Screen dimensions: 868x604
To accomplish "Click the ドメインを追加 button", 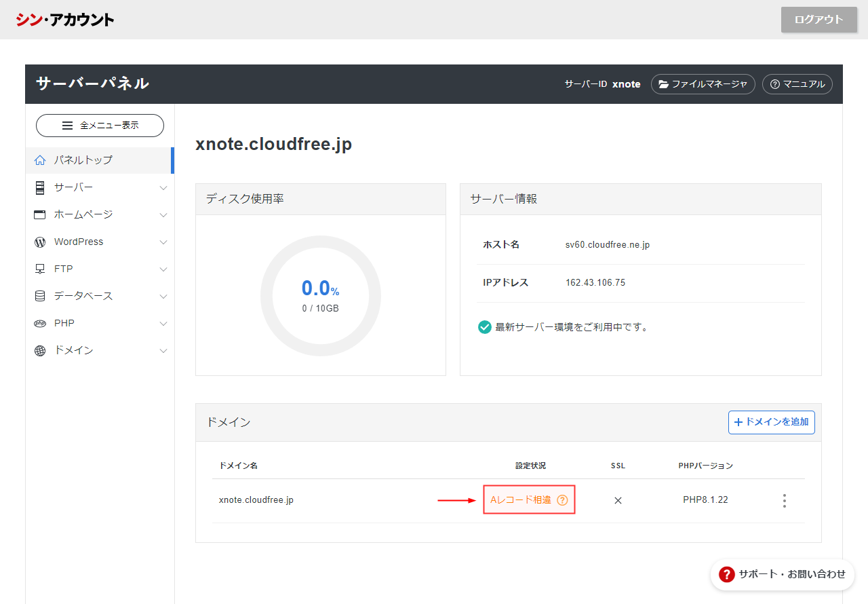I will click(x=772, y=422).
